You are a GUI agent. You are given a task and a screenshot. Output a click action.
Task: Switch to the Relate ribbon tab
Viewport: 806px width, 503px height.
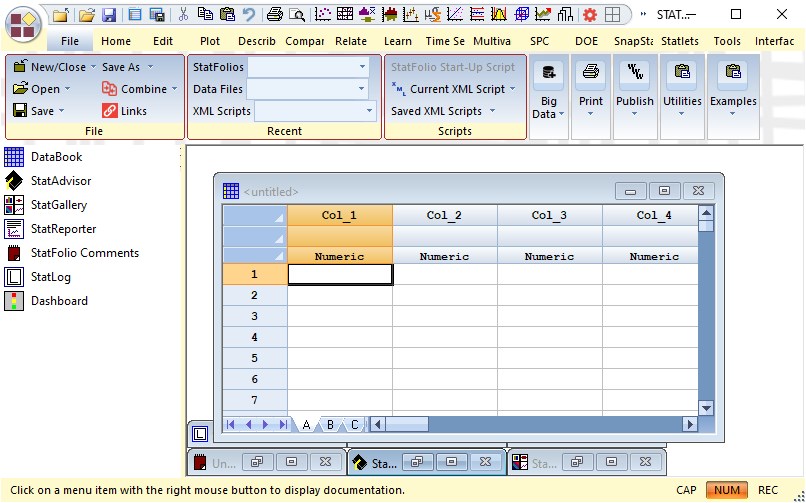click(351, 41)
